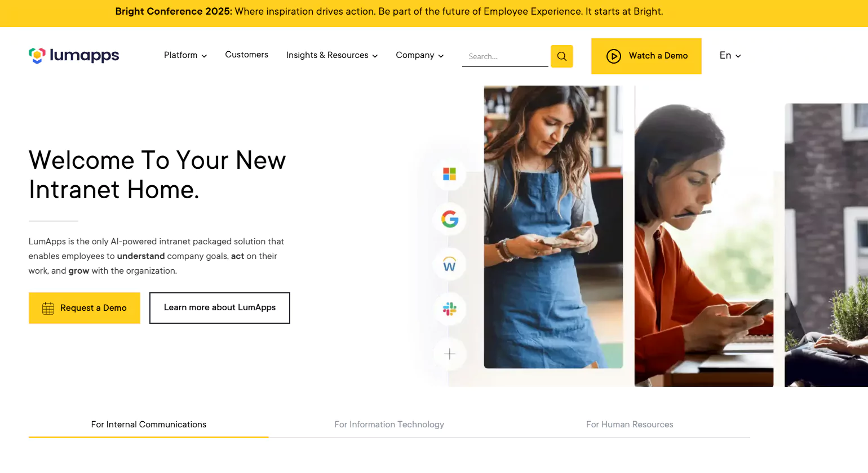The width and height of the screenshot is (868, 473).
Task: Click the Workday integration icon
Action: (x=449, y=265)
